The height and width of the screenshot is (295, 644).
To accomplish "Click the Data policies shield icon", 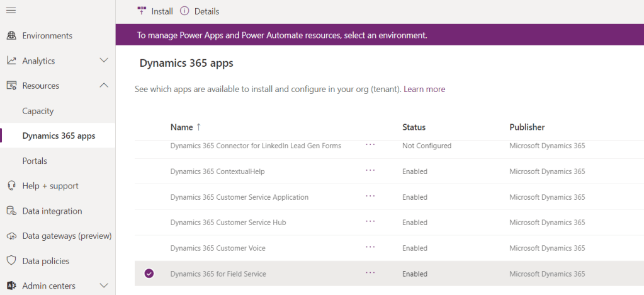I will [11, 261].
